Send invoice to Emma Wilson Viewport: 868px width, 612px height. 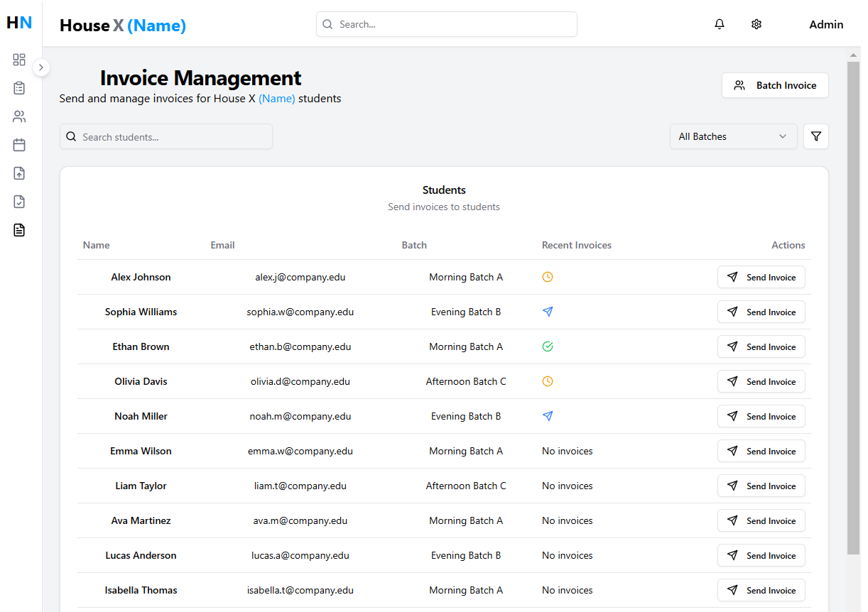[x=761, y=451]
